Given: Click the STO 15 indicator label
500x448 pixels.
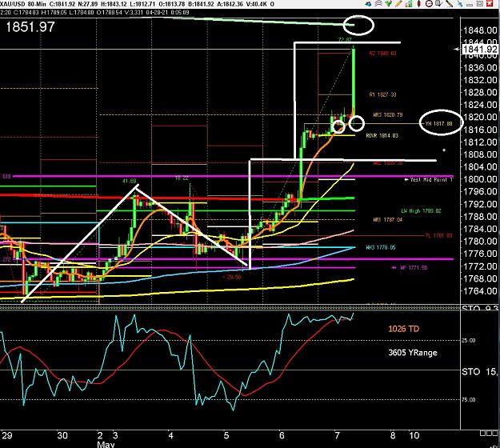Looking at the screenshot, I should click(480, 372).
